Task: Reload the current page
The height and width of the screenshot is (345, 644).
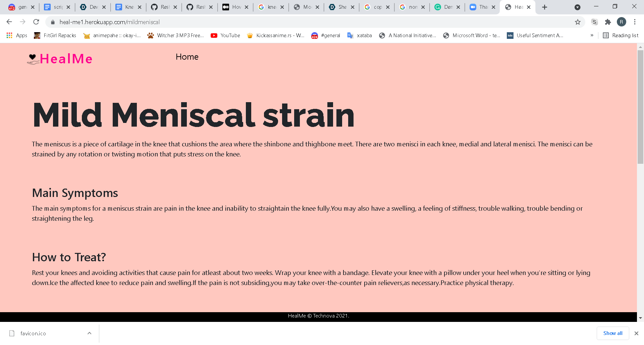Action: tap(36, 22)
